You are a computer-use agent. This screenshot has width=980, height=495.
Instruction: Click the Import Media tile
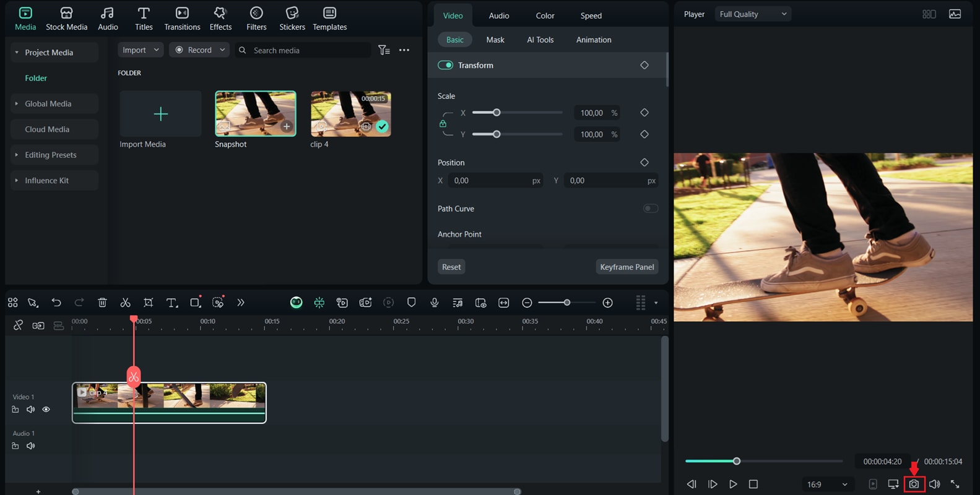tap(160, 114)
